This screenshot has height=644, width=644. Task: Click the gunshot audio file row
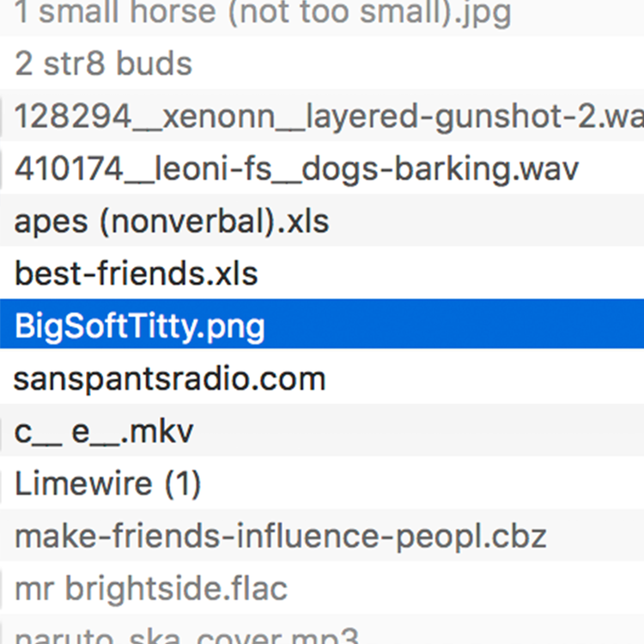[x=326, y=116]
